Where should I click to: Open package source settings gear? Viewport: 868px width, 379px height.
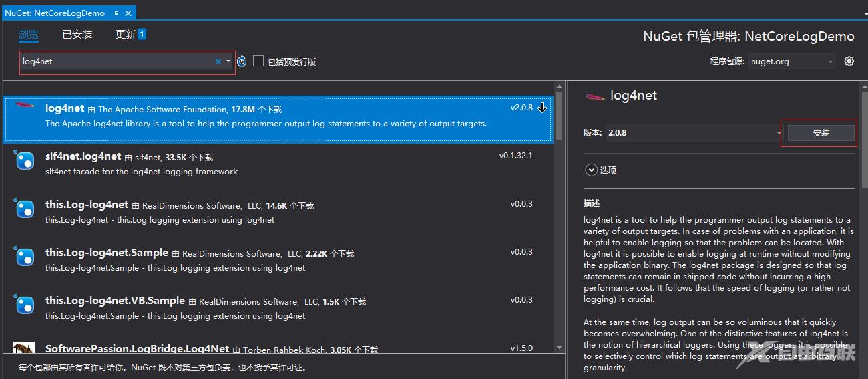click(849, 61)
